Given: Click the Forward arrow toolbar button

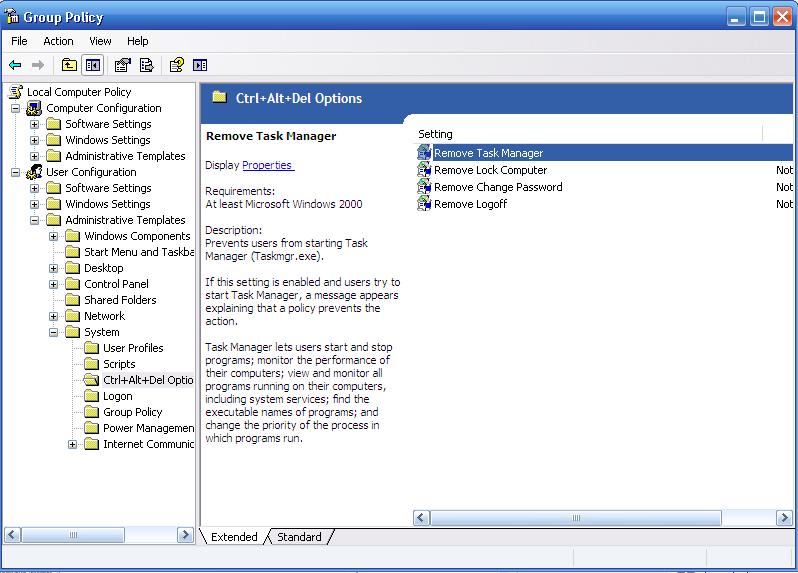Looking at the screenshot, I should point(38,65).
